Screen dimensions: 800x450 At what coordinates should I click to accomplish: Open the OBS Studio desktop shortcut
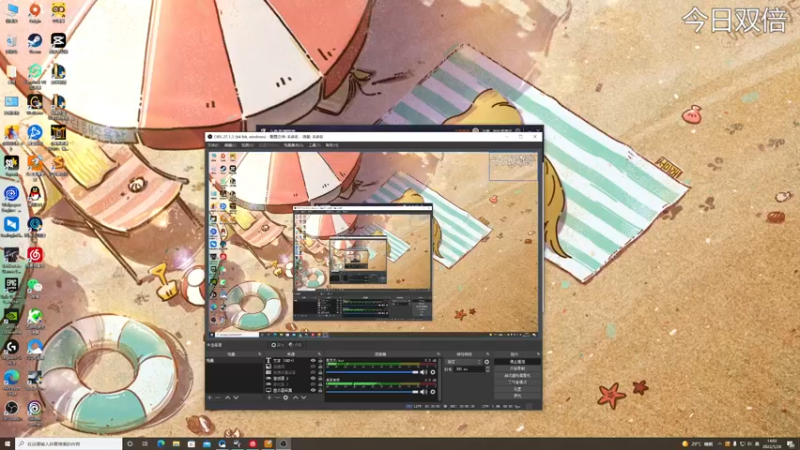[x=11, y=411]
